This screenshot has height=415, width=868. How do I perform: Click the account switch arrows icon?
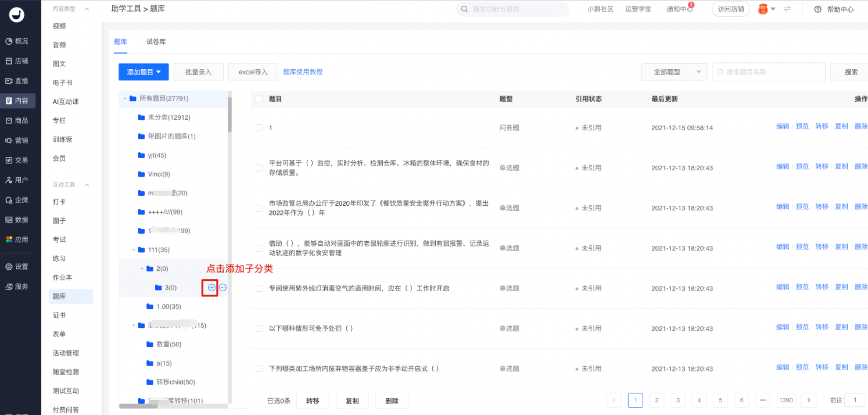point(787,9)
